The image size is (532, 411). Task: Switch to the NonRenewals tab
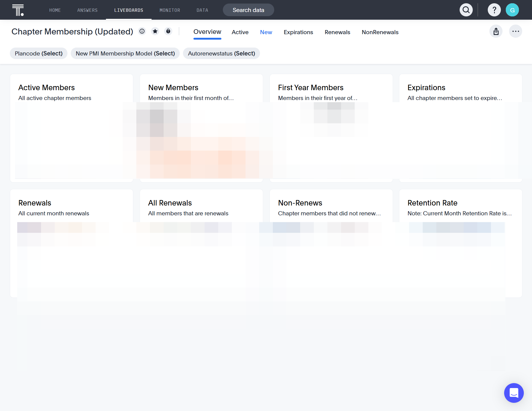point(380,32)
